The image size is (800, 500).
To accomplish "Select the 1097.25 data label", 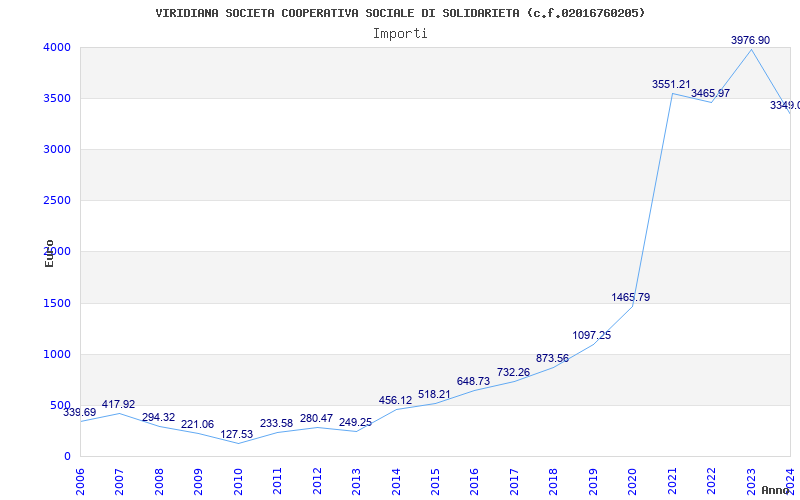I will (x=591, y=335).
